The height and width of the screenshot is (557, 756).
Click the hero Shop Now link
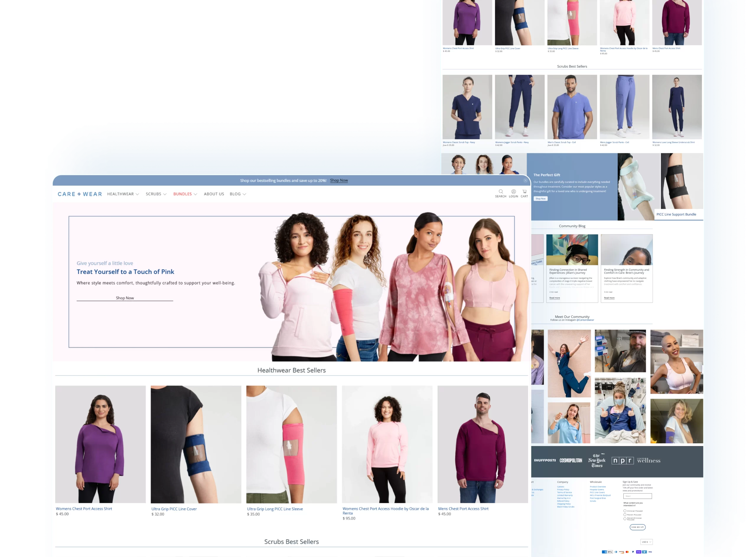(125, 298)
